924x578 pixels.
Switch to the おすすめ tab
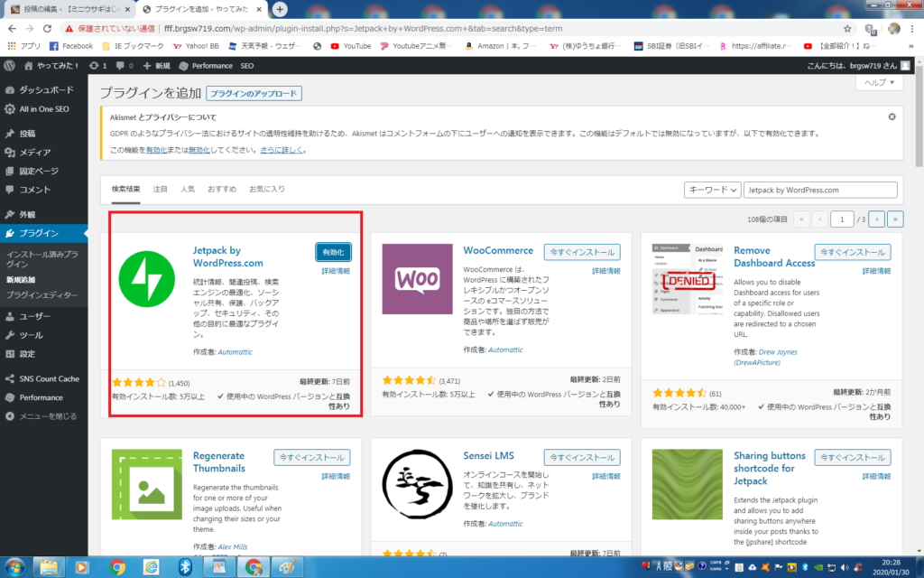pos(221,189)
